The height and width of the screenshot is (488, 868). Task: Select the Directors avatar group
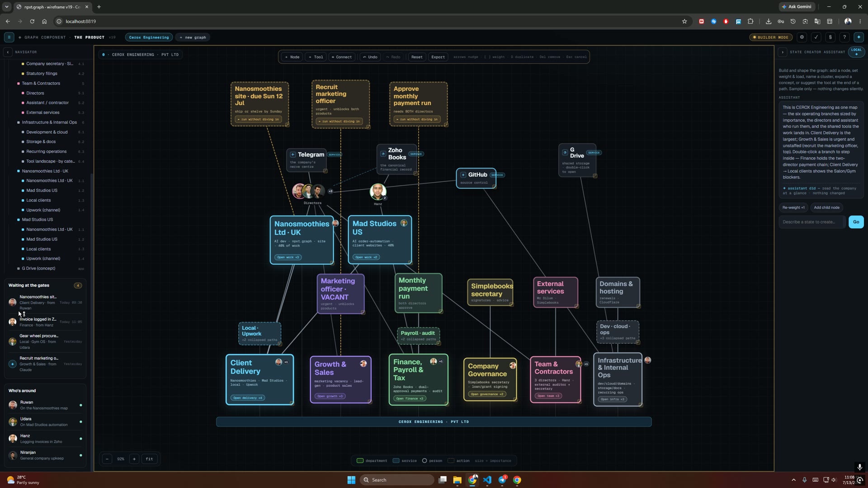309,191
